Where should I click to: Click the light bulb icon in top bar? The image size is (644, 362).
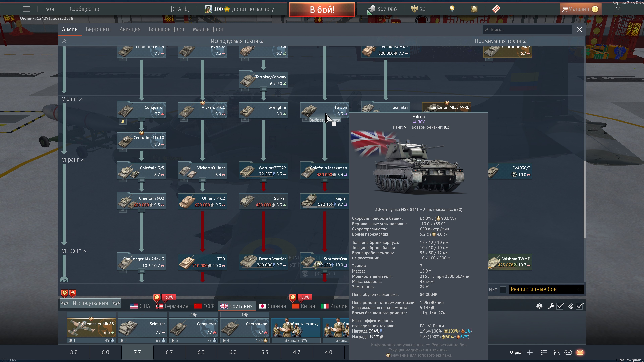(452, 9)
